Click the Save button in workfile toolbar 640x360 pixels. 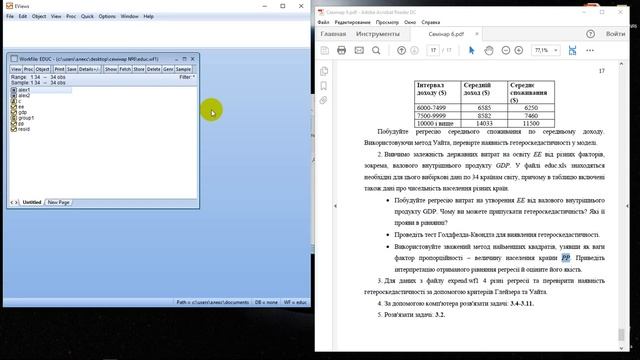tap(71, 69)
